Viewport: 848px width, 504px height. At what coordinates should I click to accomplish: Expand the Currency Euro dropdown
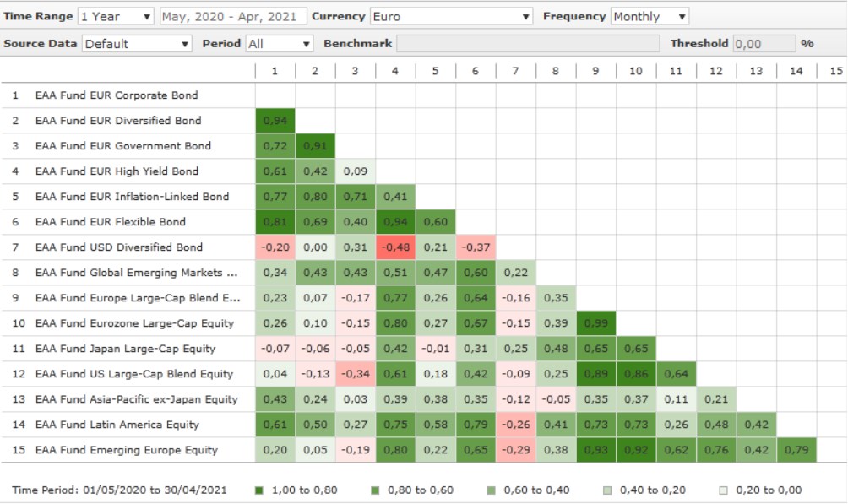451,16
